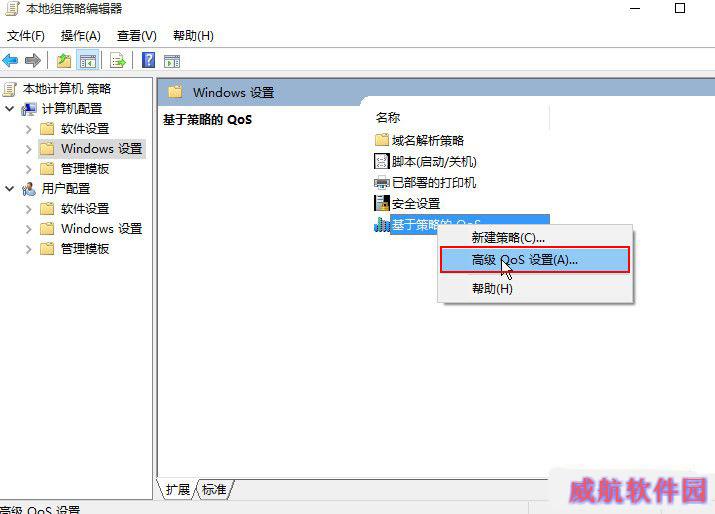Open the 操作(A) menu

pos(81,36)
